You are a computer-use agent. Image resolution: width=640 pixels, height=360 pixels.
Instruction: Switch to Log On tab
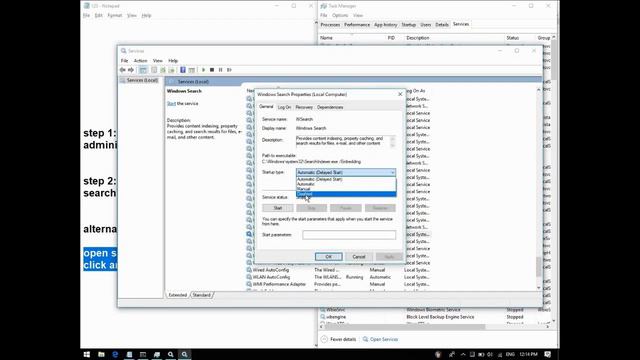click(x=284, y=107)
